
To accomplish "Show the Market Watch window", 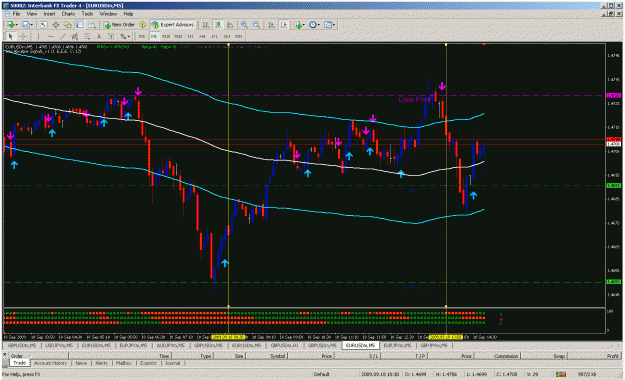I will [x=43, y=25].
